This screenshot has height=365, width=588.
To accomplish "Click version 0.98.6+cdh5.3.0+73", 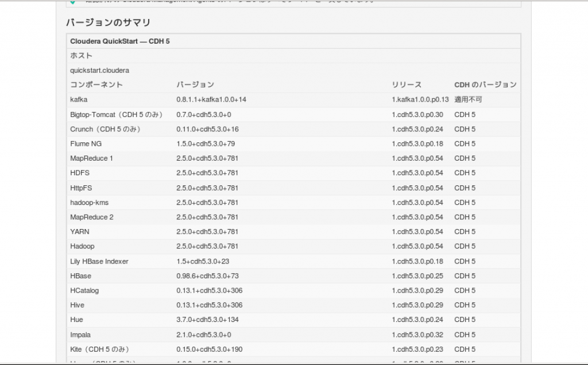I will coord(208,276).
